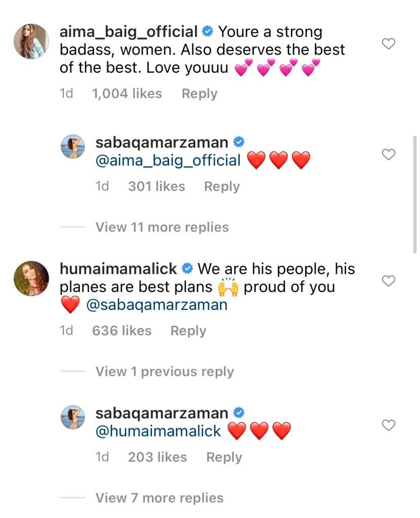The width and height of the screenshot is (420, 518).
Task: Expand 'View 7 more replies' at the bottom
Action: (x=159, y=498)
